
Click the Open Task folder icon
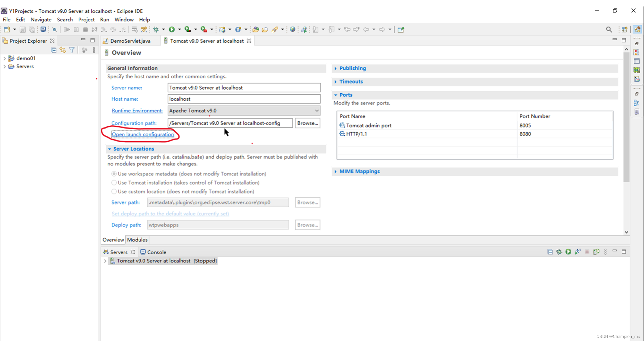[x=265, y=30]
